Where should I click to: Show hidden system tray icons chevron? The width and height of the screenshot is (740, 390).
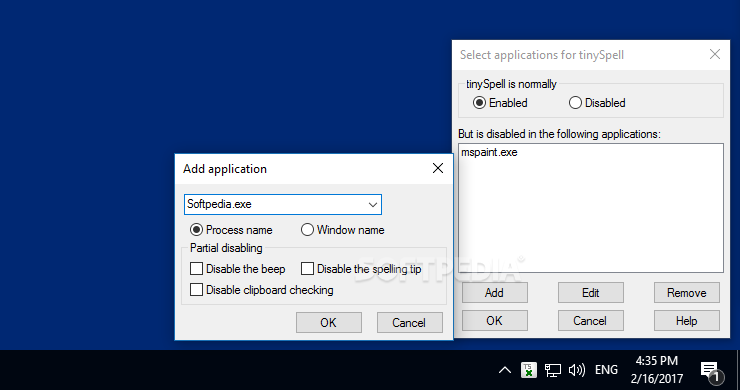point(505,370)
